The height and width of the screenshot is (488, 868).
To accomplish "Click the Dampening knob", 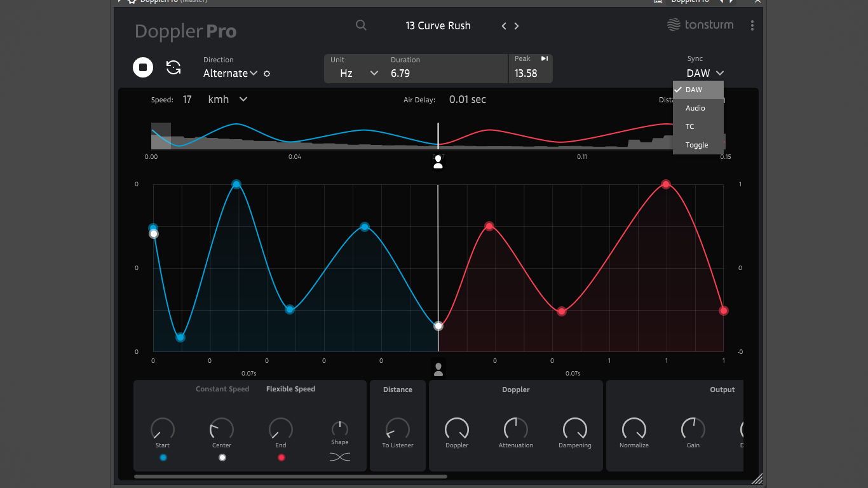I will coord(575,429).
